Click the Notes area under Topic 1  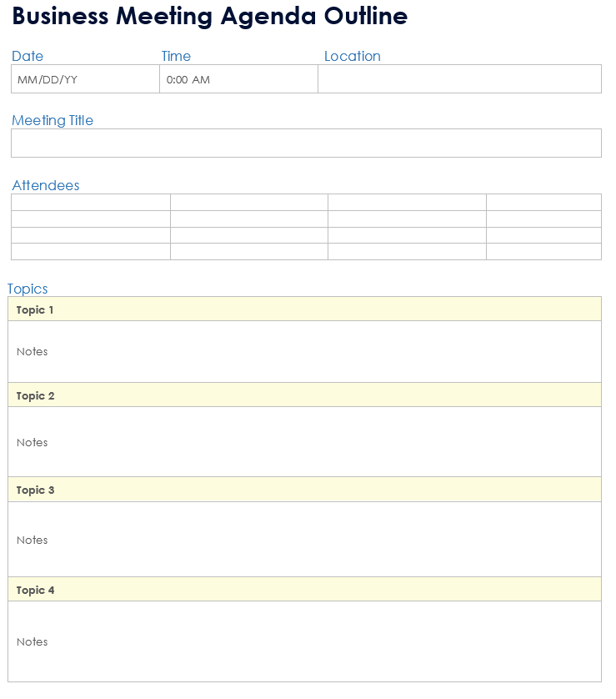pyautogui.click(x=304, y=352)
